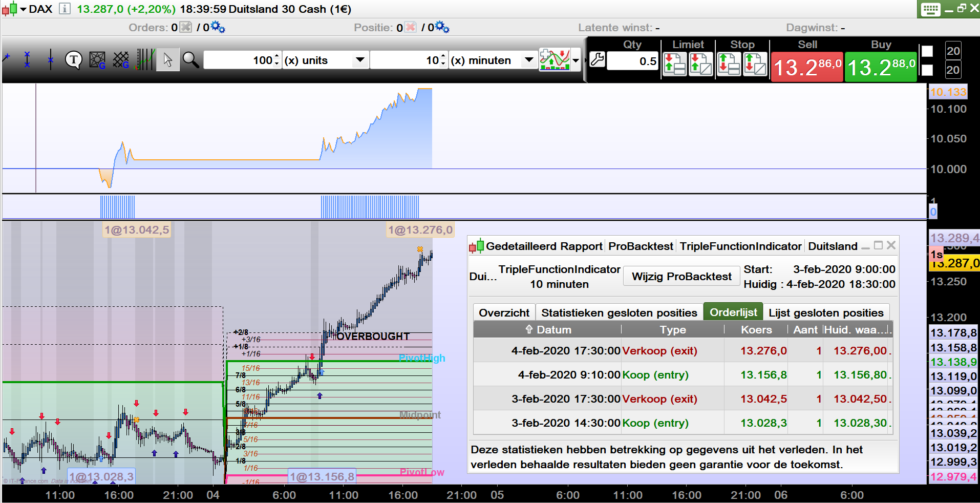Select the 3-feb-2020 17:30:00 Verkoop exit row

pyautogui.click(x=683, y=399)
